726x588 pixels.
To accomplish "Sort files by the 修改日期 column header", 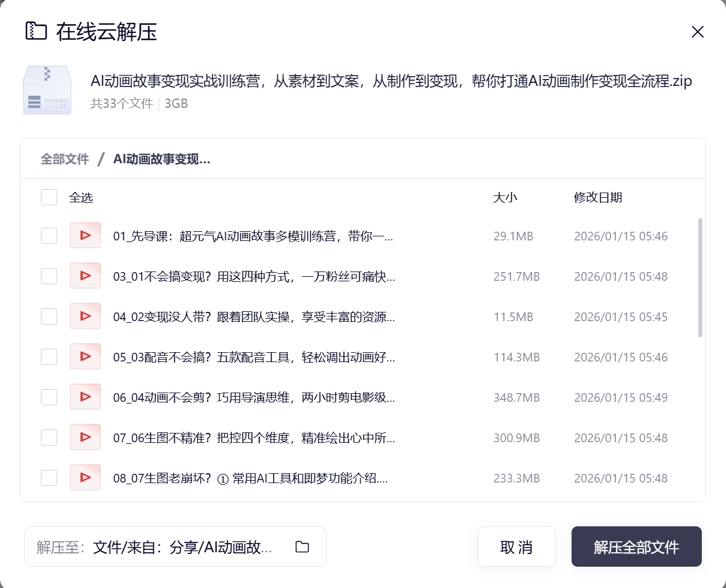I will click(598, 197).
